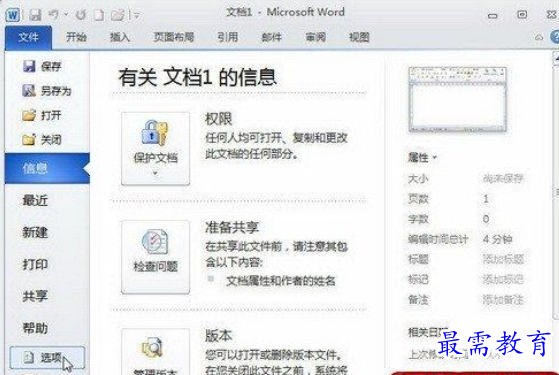The height and width of the screenshot is (375, 559).
Task: Click the document preview thumbnail
Action: point(457,99)
